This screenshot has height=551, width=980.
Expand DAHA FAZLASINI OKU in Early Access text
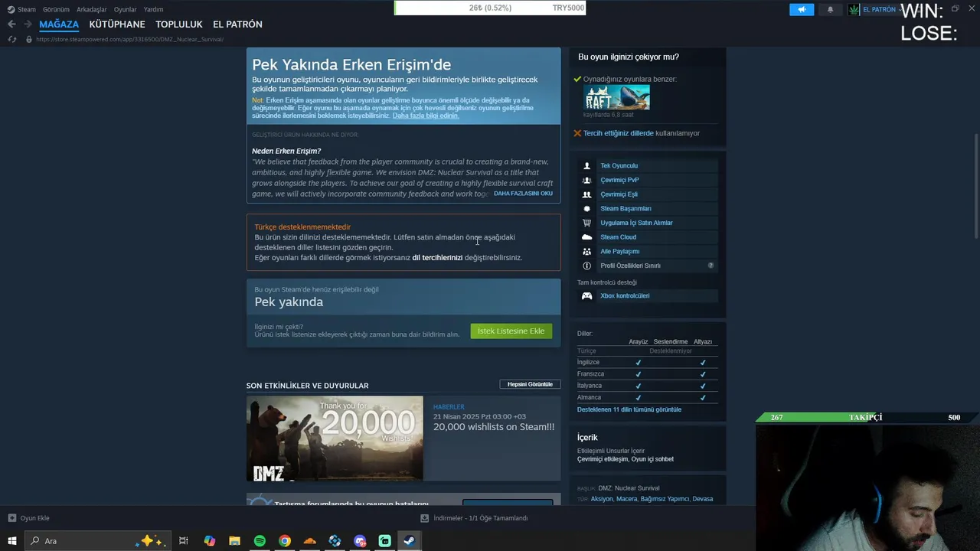tap(523, 194)
